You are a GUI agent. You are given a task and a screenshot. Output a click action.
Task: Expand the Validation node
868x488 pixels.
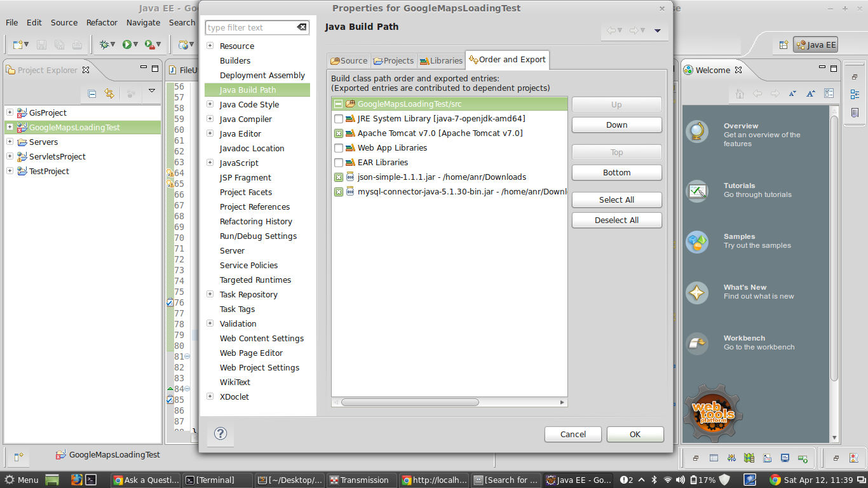tap(210, 323)
